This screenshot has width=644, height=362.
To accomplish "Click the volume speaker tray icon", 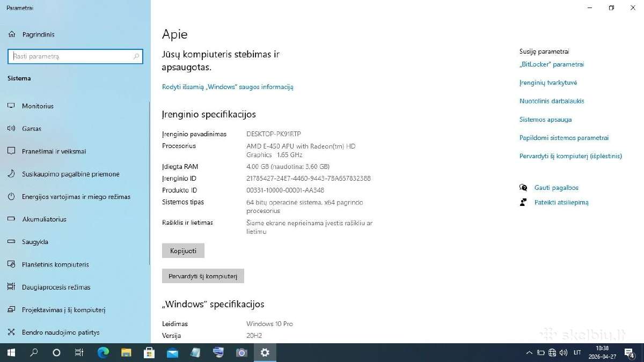I will tap(563, 352).
